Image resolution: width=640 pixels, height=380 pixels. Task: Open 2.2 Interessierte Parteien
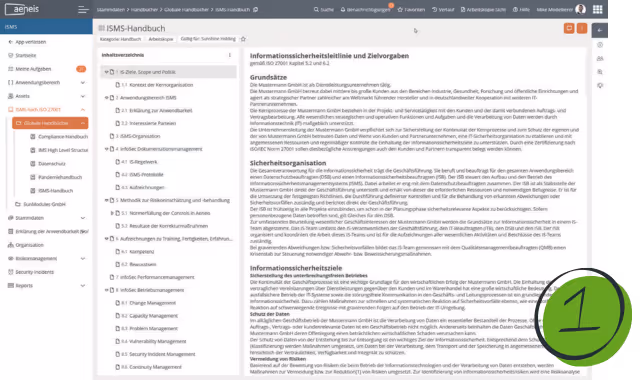pyautogui.click(x=152, y=123)
